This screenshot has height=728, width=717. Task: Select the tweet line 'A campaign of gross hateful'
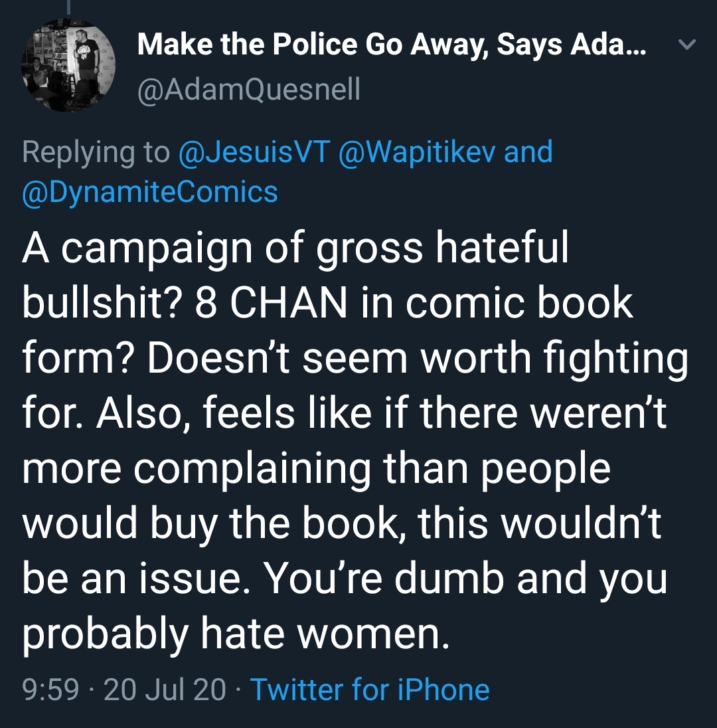click(x=295, y=249)
